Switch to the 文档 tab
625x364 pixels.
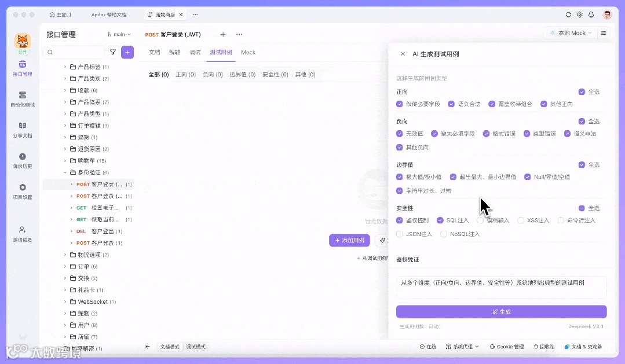point(154,52)
